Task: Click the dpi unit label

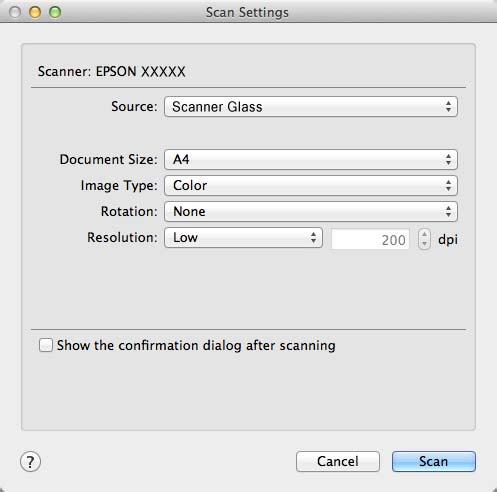Action: tap(448, 239)
